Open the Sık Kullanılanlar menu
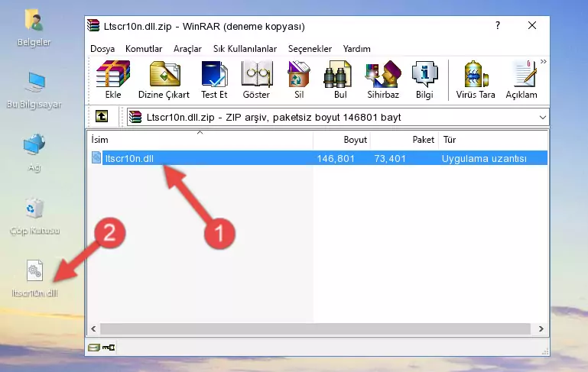Image resolution: width=588 pixels, height=372 pixels. [245, 49]
